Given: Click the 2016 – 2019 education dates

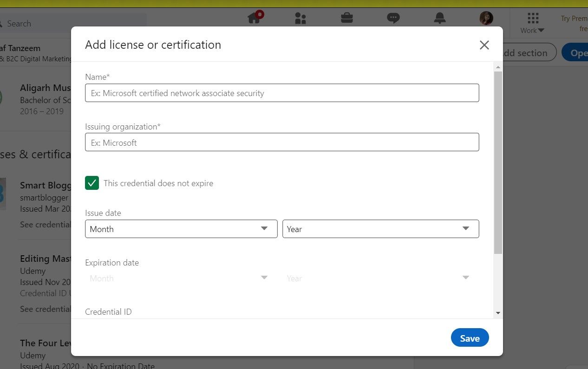Looking at the screenshot, I should 42,111.
